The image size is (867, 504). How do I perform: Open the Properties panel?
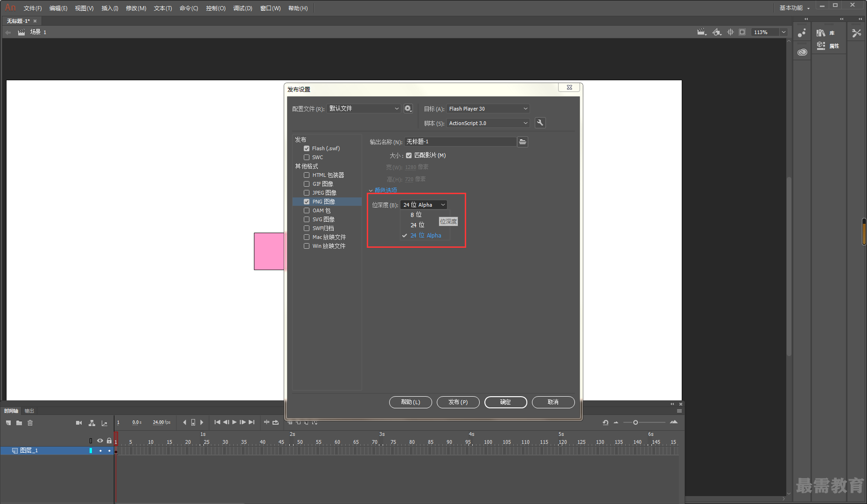[x=828, y=45]
